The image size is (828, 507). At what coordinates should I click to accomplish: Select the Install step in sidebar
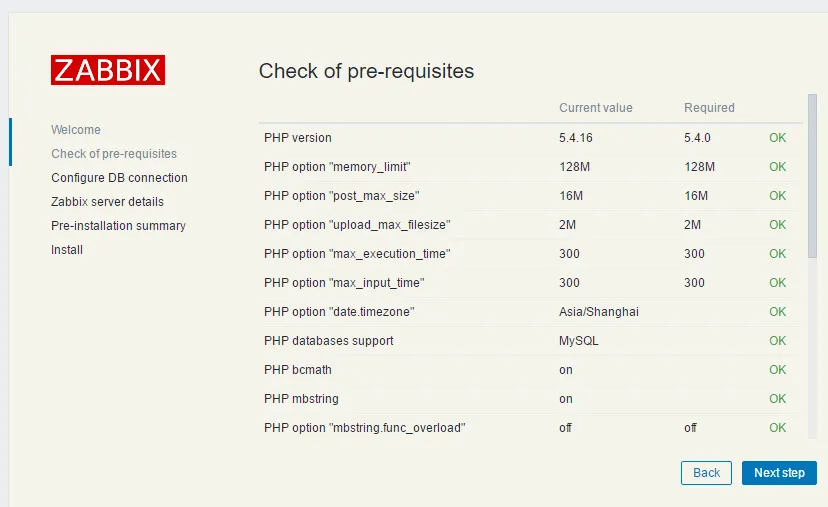[67, 250]
